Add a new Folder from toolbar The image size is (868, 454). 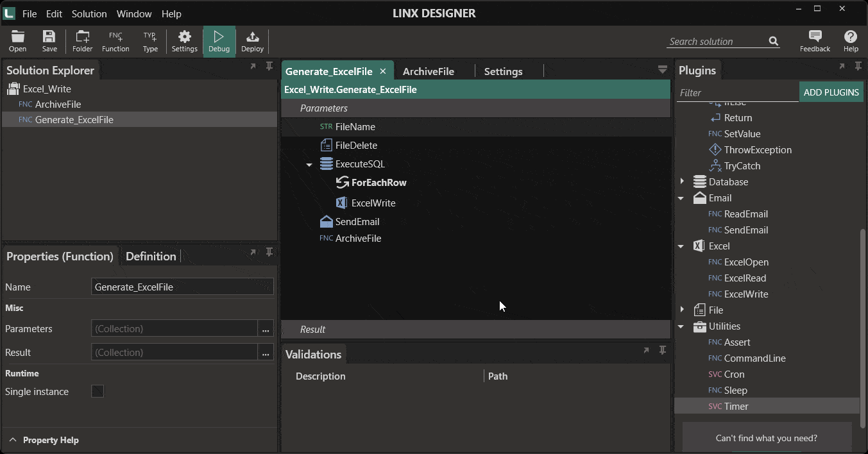point(82,41)
